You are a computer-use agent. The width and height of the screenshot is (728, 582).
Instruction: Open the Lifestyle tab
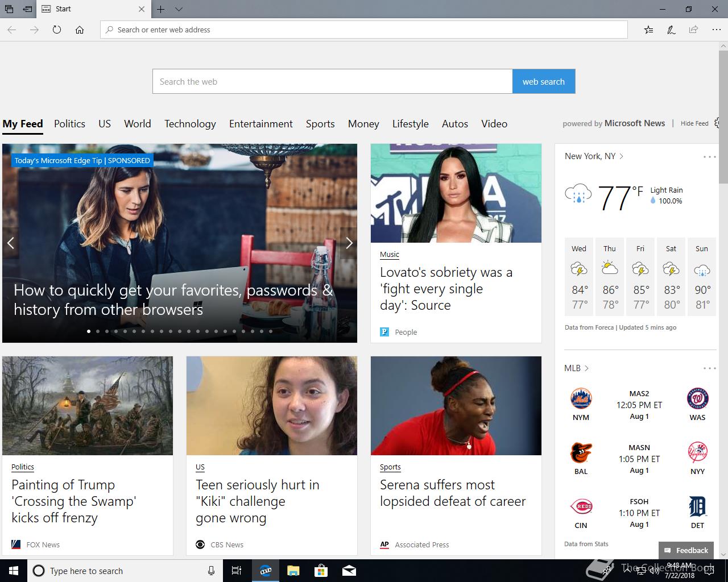(411, 124)
